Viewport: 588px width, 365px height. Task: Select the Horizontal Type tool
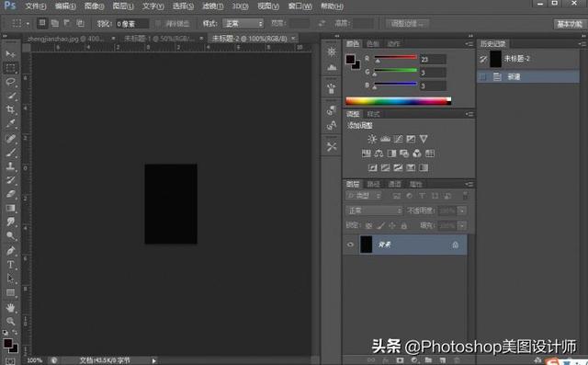(10, 265)
